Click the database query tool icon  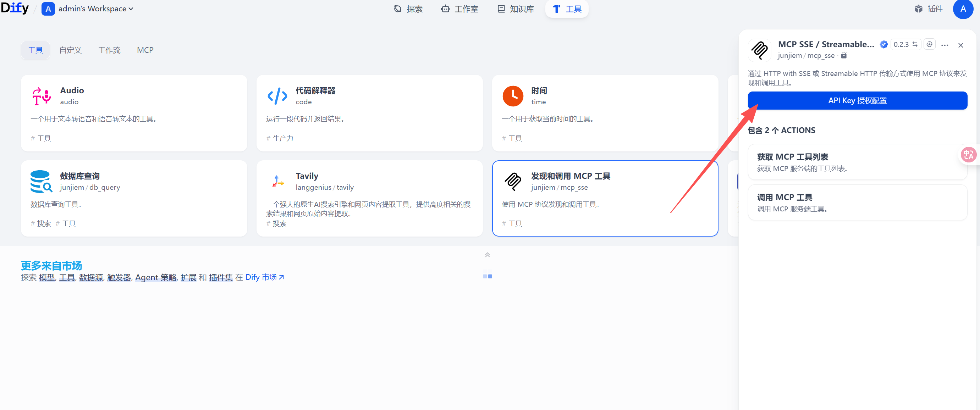[x=42, y=182]
